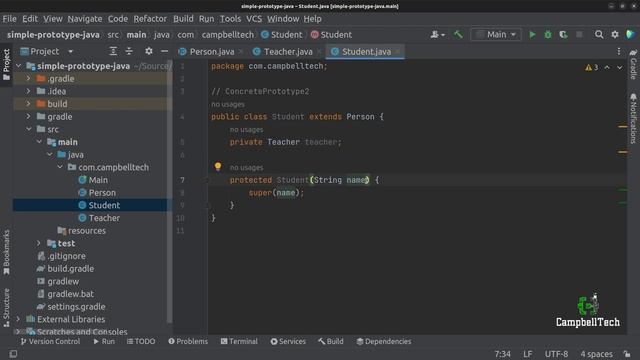Expand the build folder

28,104
